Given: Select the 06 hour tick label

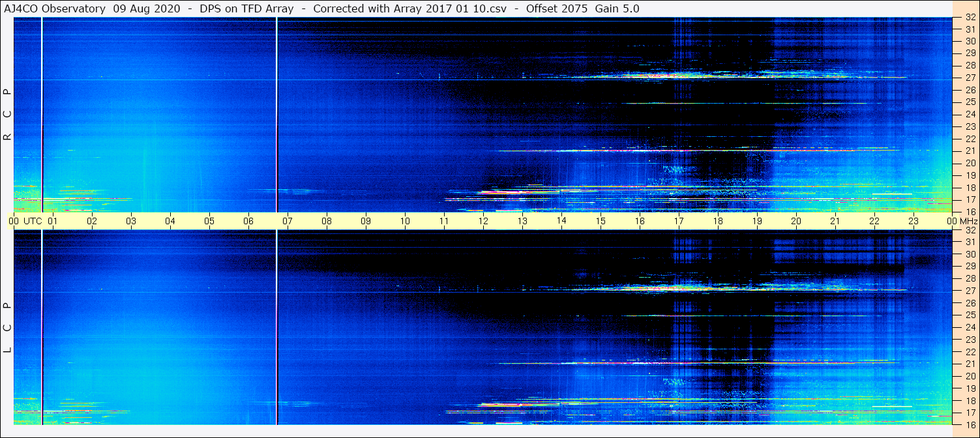Looking at the screenshot, I should pyautogui.click(x=248, y=221).
